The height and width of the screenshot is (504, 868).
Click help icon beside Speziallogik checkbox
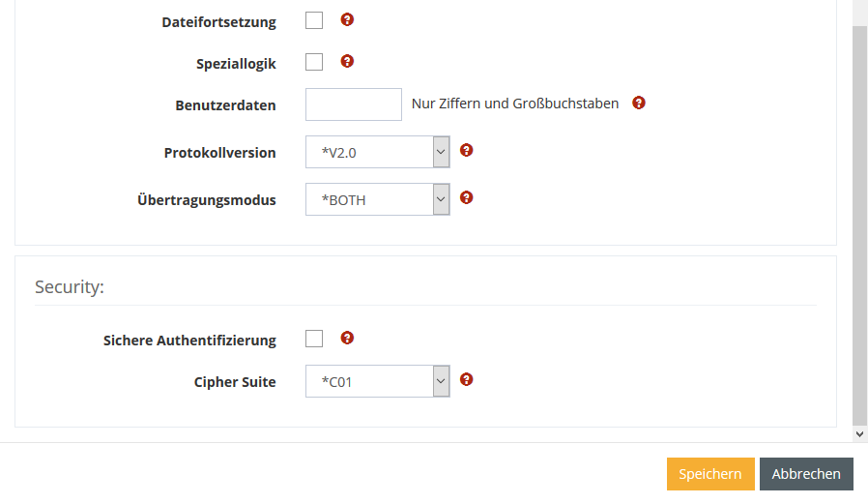click(348, 61)
